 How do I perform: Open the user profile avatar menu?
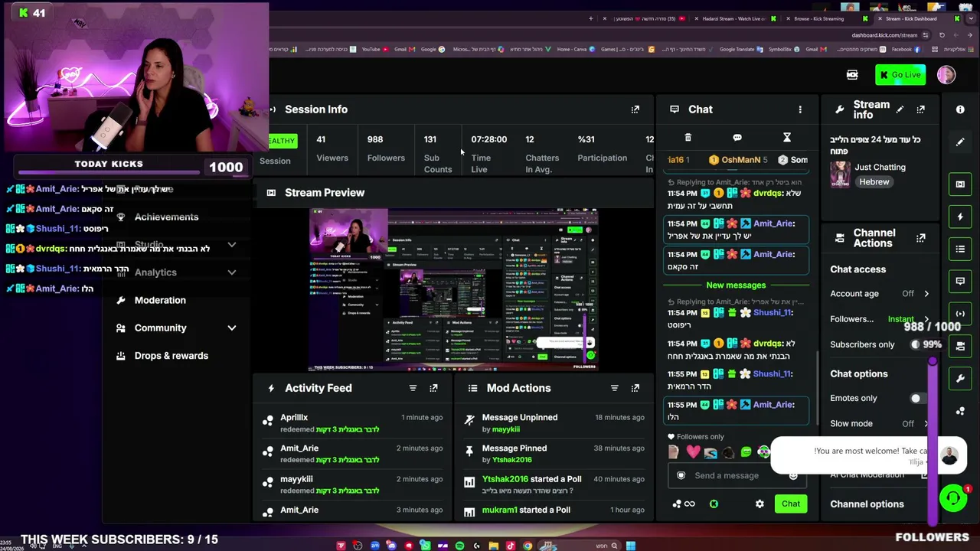(x=946, y=74)
